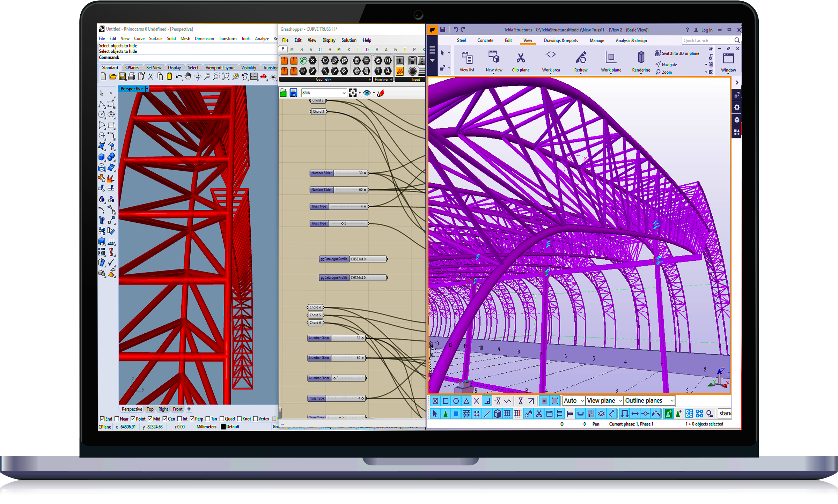Toggle Grasshopper preview eye icon
The width and height of the screenshot is (838, 504).
pos(367,93)
